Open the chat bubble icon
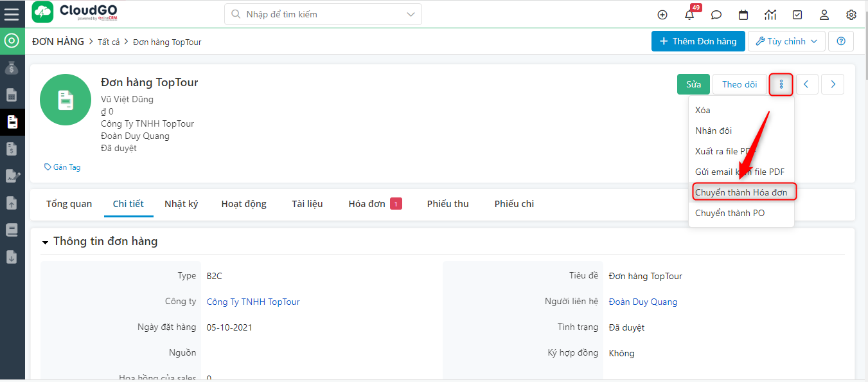 (x=716, y=15)
